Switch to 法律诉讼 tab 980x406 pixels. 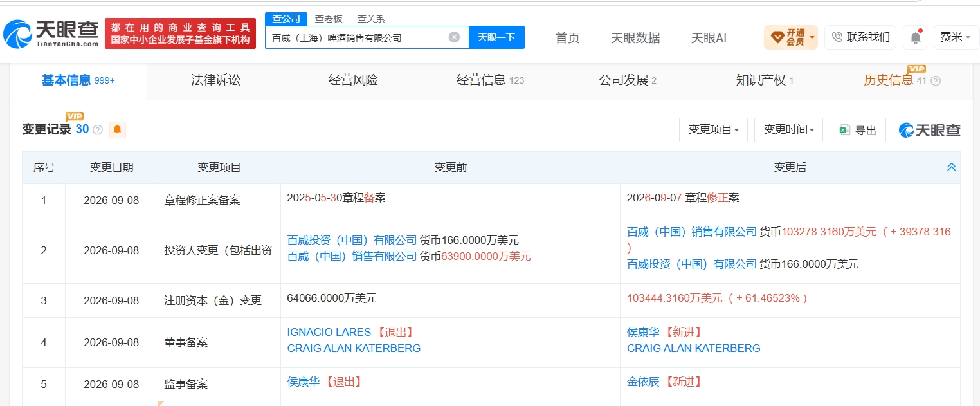(x=215, y=80)
